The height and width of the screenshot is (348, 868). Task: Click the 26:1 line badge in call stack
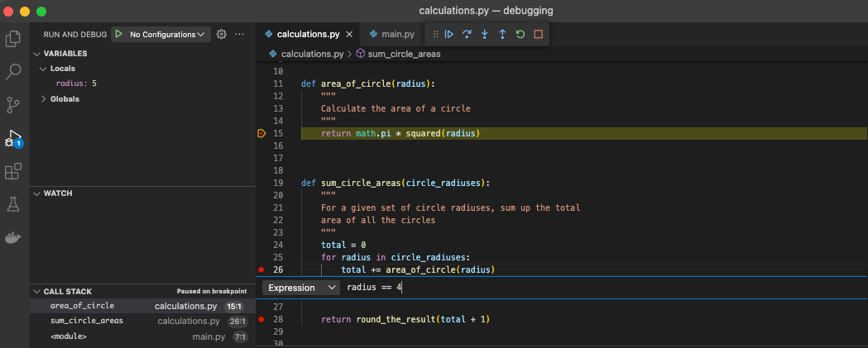[x=236, y=321]
